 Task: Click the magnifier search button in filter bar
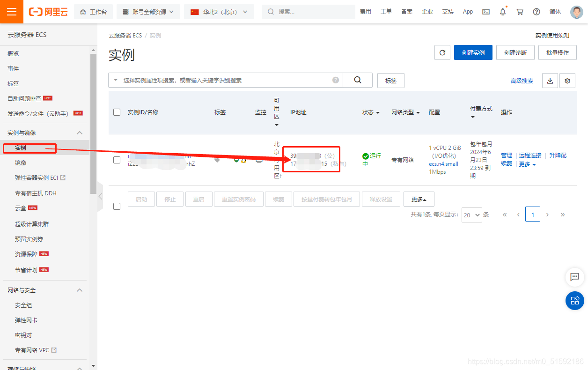pos(358,80)
